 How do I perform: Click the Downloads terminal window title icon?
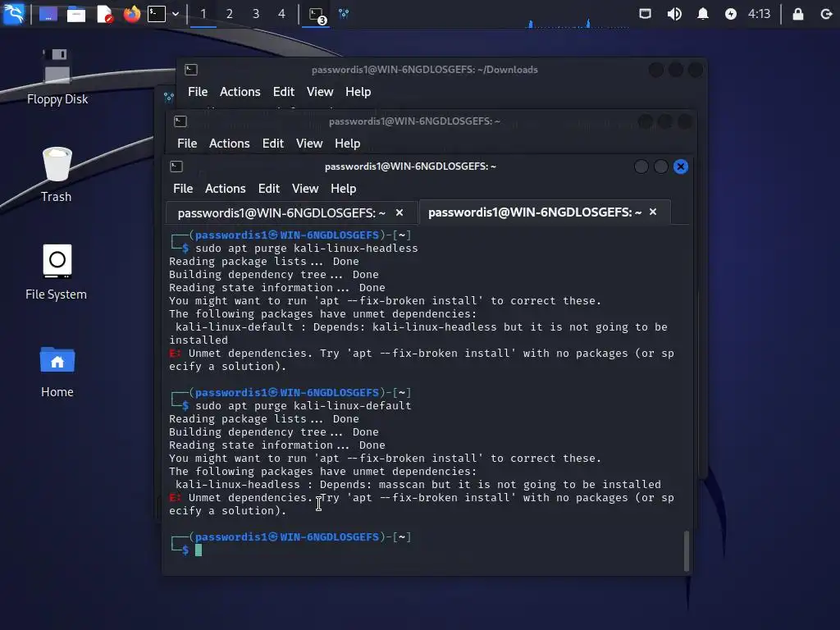click(x=191, y=70)
